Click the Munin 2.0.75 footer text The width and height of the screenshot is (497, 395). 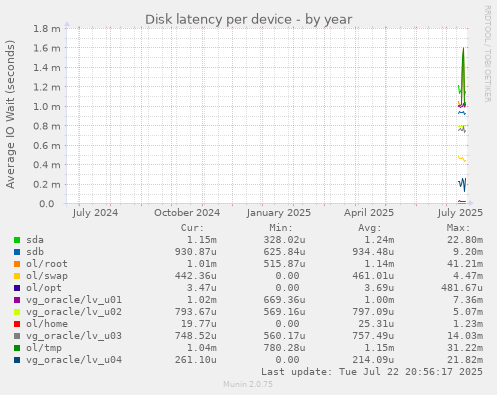tap(248, 384)
